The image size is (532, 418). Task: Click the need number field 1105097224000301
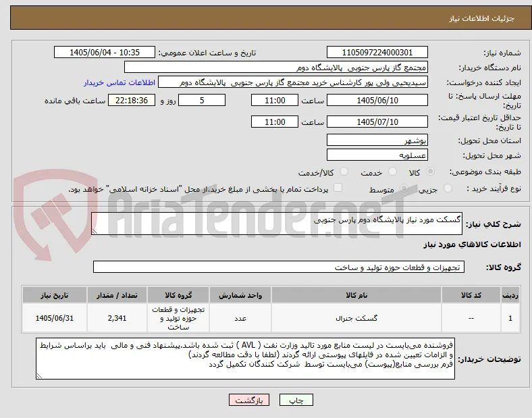coord(377,53)
